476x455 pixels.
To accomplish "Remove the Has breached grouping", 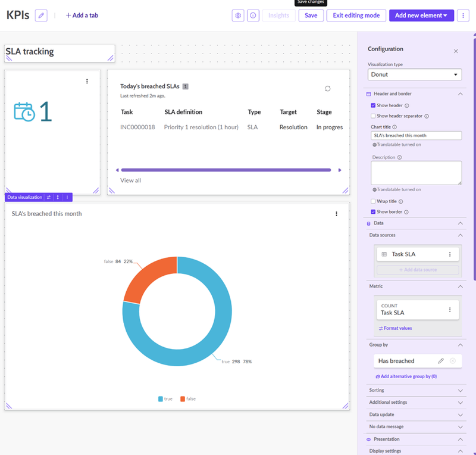I will 453,361.
